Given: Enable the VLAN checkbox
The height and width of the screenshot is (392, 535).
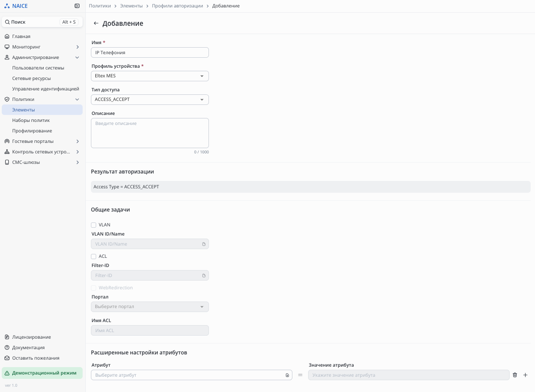Looking at the screenshot, I should pyautogui.click(x=94, y=225).
